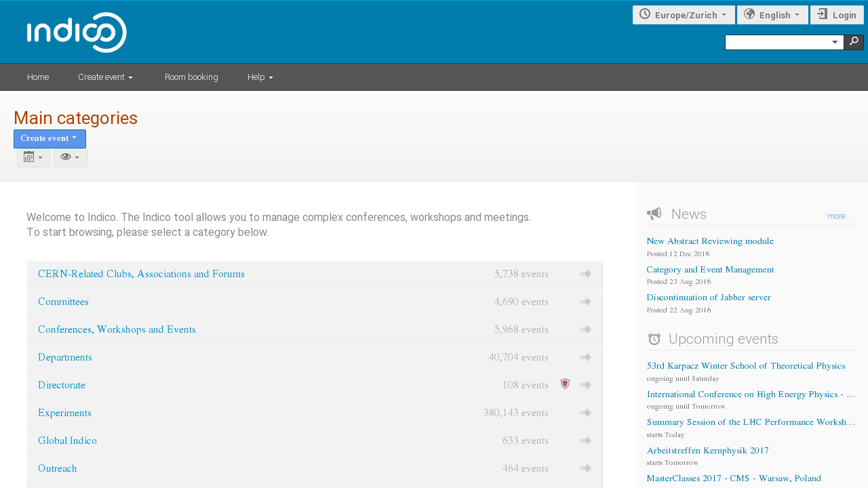This screenshot has width=868, height=488.
Task: Click arrow icon in Conferences, Workshops row
Action: (x=586, y=329)
